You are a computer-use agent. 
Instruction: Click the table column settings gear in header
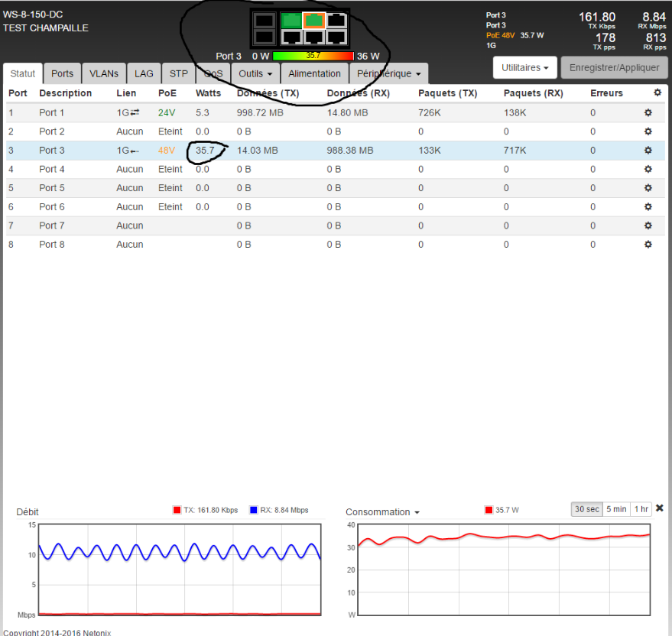click(657, 93)
